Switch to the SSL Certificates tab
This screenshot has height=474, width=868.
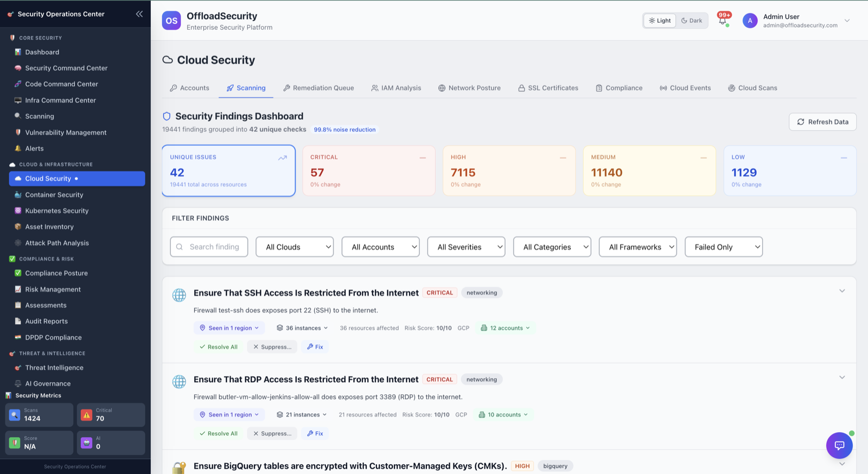(548, 88)
